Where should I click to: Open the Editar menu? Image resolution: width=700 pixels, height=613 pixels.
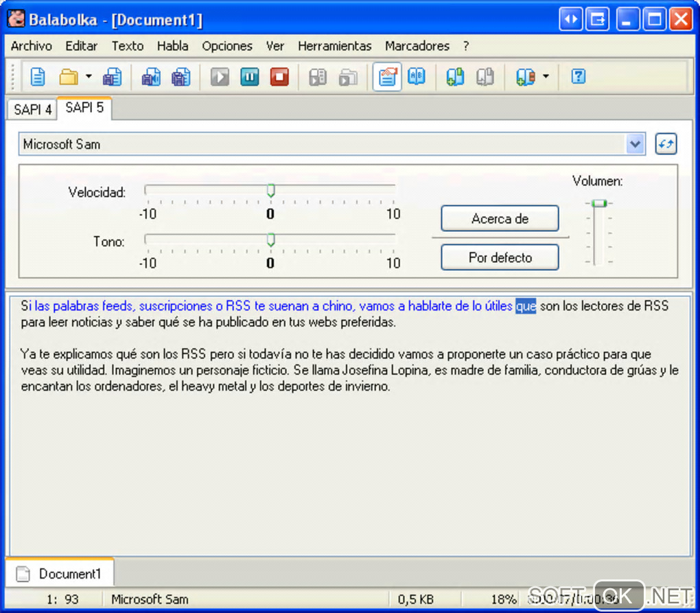point(81,46)
